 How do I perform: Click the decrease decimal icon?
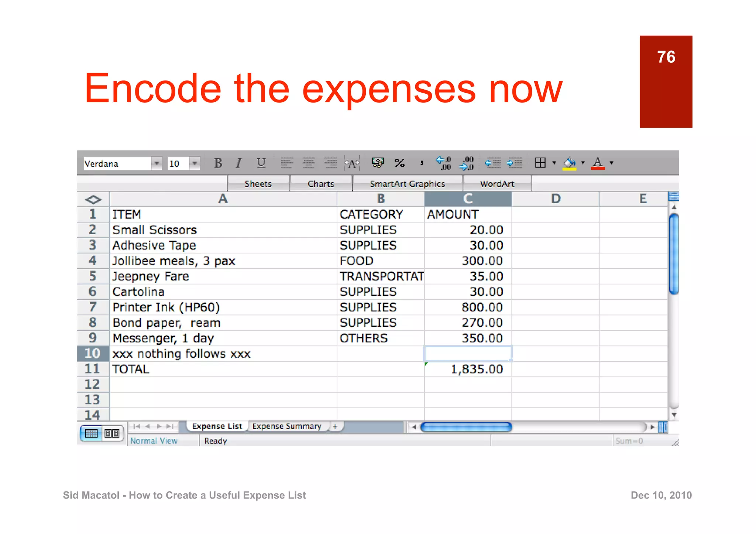pos(466,163)
